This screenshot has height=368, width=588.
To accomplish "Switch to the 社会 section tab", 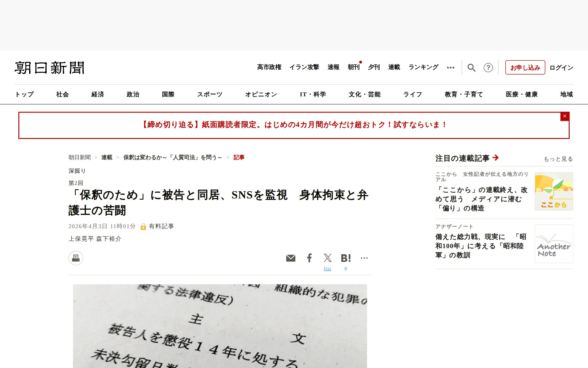I will tap(62, 94).
